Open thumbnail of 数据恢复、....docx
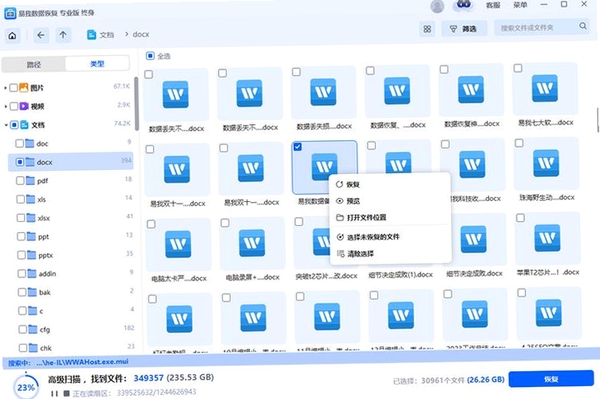 [x=397, y=91]
